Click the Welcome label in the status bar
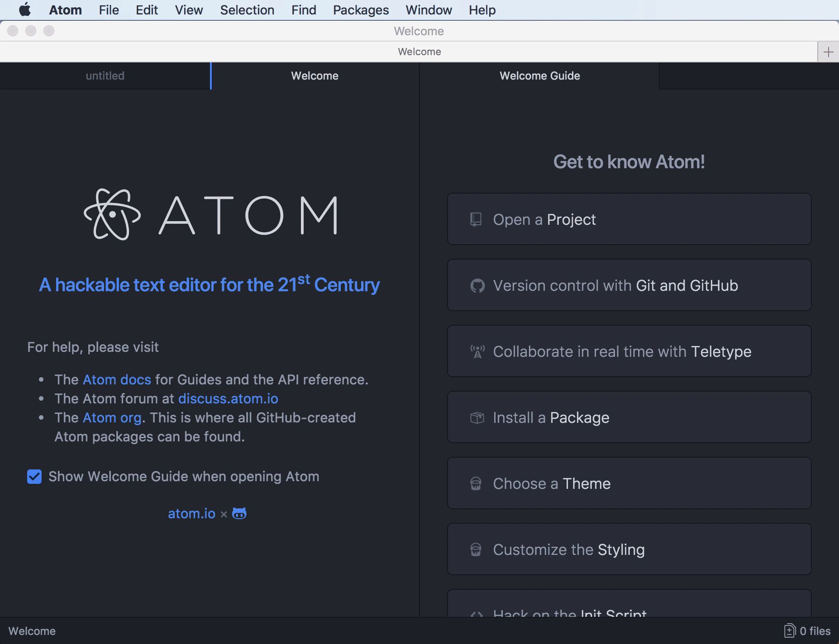Viewport: 839px width, 644px height. [32, 631]
